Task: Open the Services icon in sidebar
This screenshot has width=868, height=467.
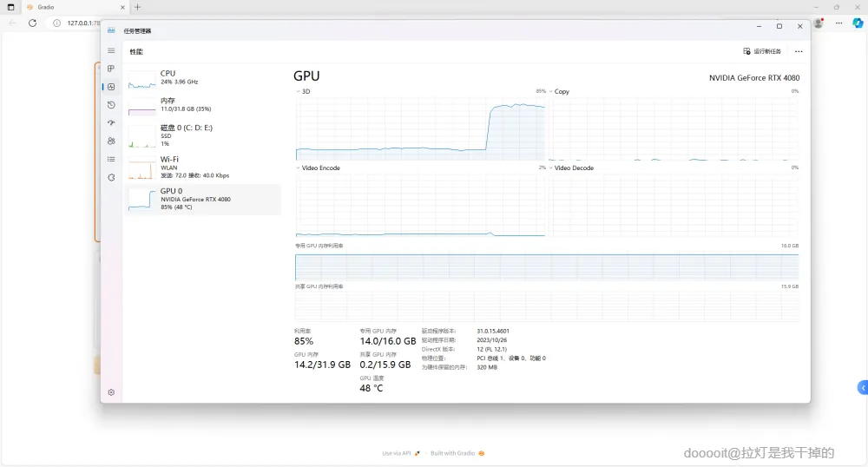Action: [x=111, y=178]
